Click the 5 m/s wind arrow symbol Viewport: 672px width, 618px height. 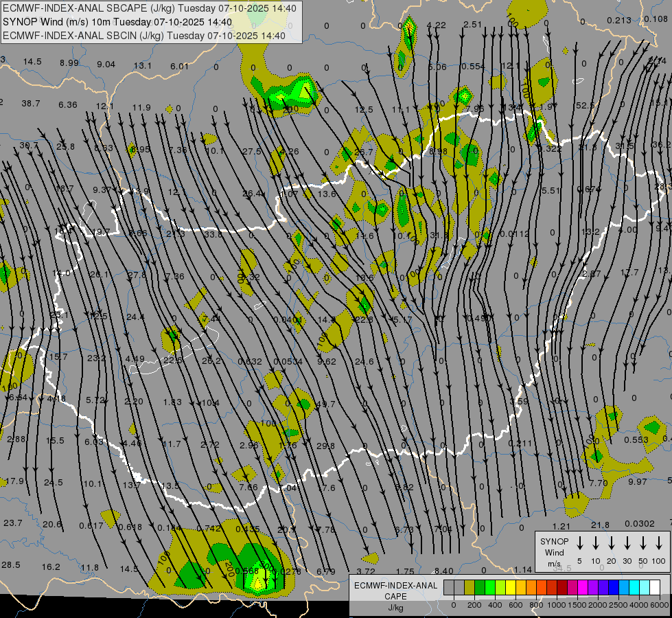click(x=579, y=543)
